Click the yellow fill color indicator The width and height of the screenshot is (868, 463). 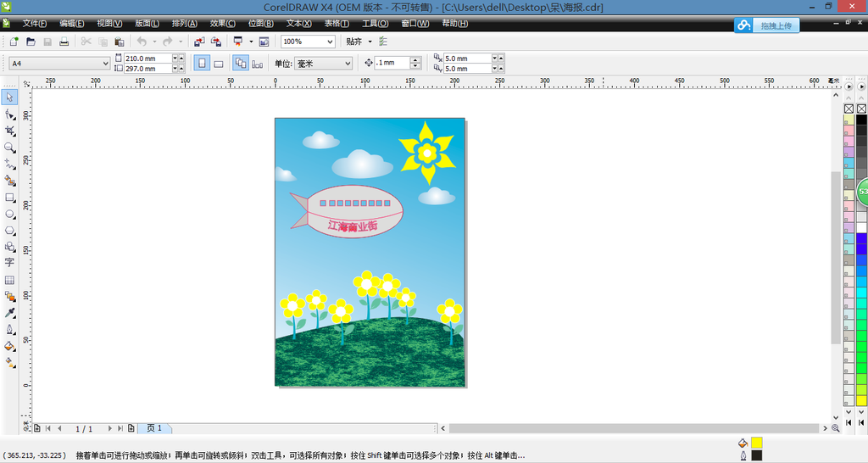tap(757, 443)
